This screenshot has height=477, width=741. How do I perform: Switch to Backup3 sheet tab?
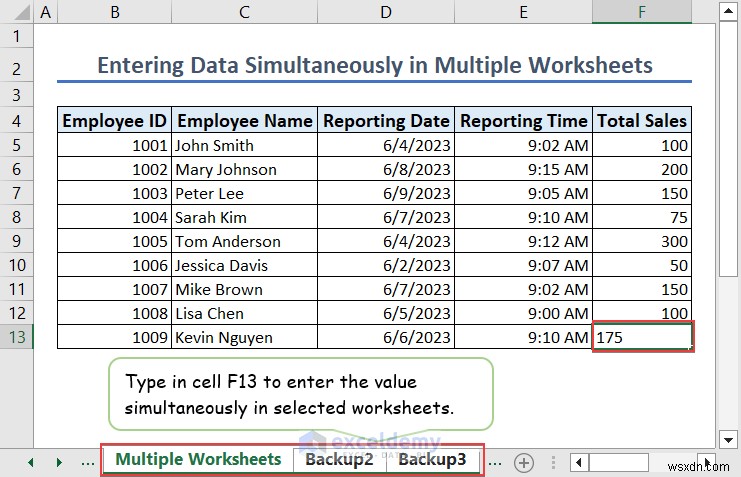[x=432, y=459]
